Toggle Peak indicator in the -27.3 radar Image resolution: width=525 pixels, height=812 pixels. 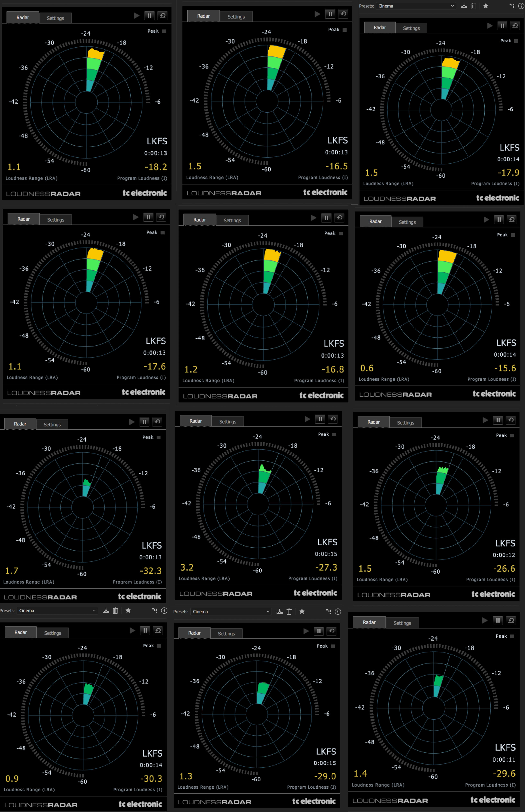tap(334, 435)
